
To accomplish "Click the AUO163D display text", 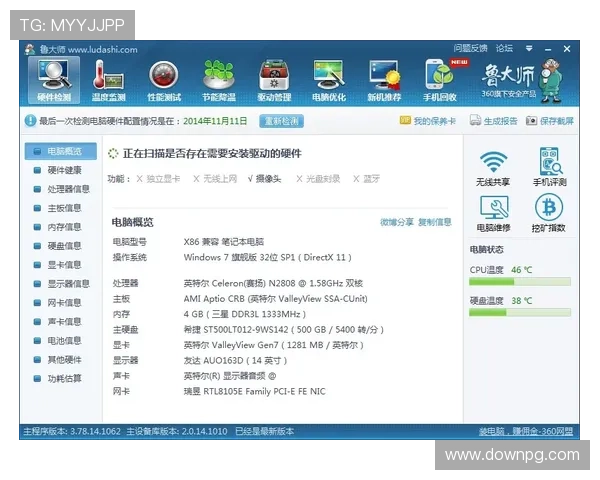I will click(235, 360).
